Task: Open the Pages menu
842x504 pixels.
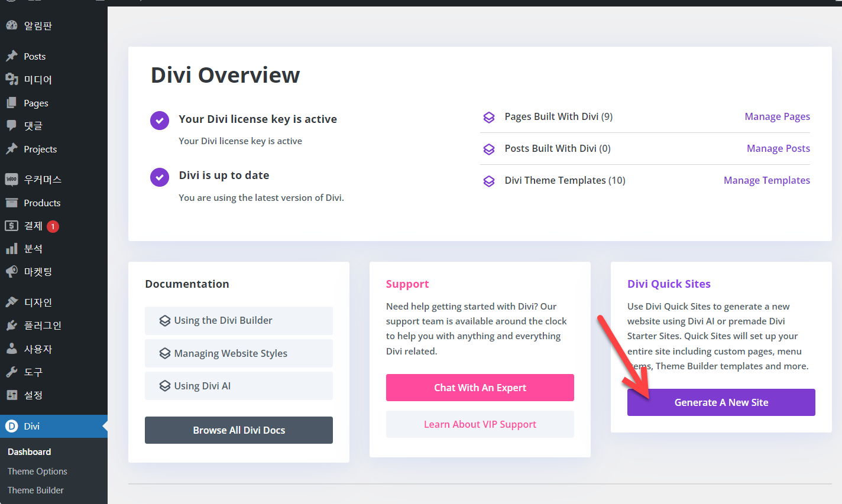Action: (54, 103)
